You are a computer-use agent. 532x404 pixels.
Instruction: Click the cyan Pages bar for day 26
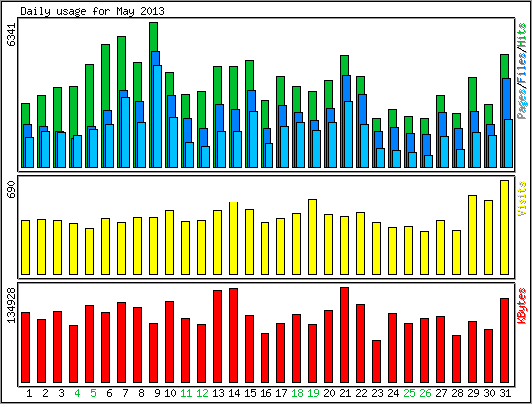coord(429,161)
